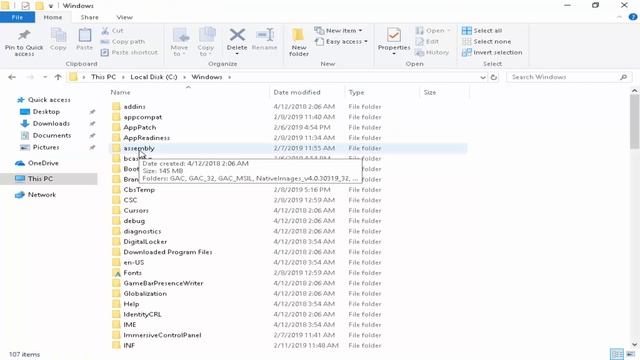Open the Easy access dropdown
The width and height of the screenshot is (640, 360).
click(341, 42)
